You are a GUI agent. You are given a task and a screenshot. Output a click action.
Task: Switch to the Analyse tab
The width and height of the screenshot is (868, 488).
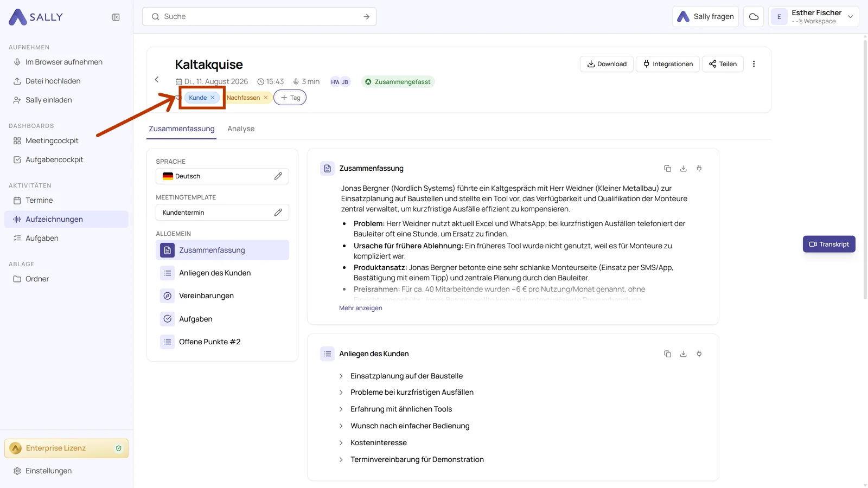tap(241, 129)
